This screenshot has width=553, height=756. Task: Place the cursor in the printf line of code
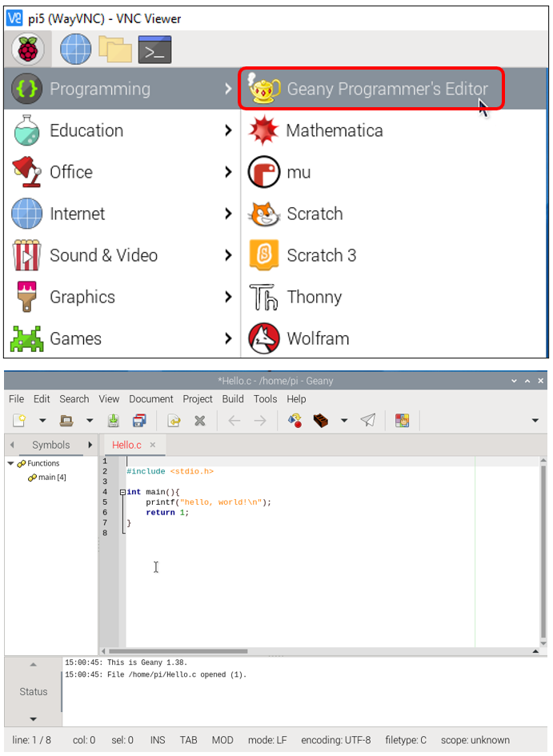coord(208,502)
